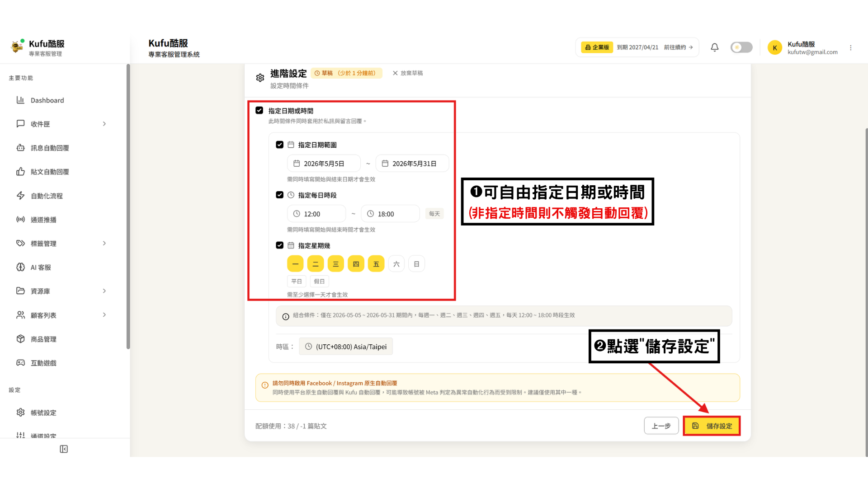Toggle the 指定每日時段 checkbox

pyautogui.click(x=280, y=195)
